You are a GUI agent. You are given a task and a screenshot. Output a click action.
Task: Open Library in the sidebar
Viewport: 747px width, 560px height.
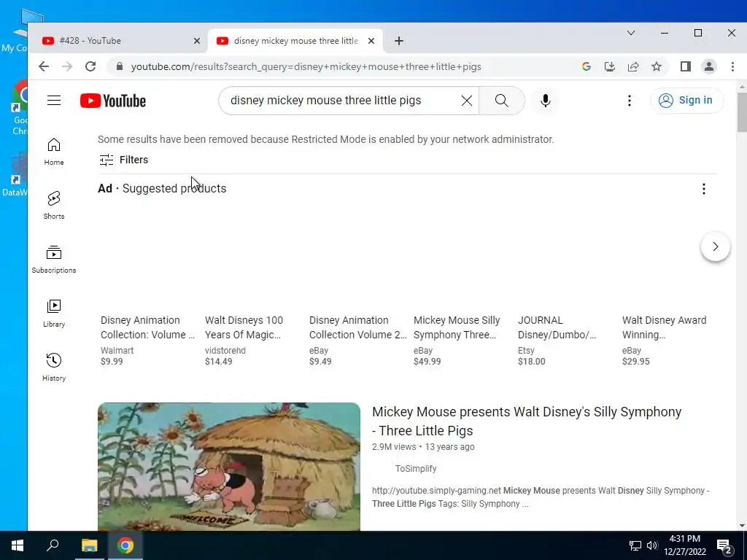point(54,314)
